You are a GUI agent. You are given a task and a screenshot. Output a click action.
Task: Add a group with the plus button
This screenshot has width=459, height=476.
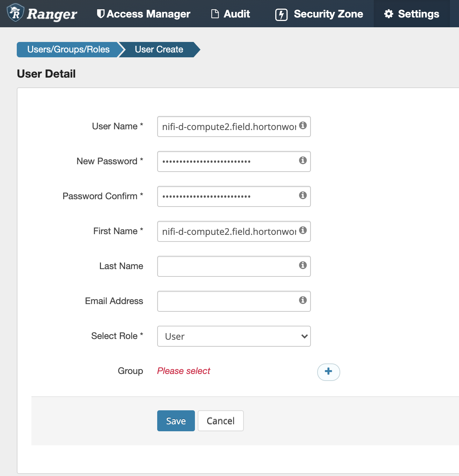328,372
